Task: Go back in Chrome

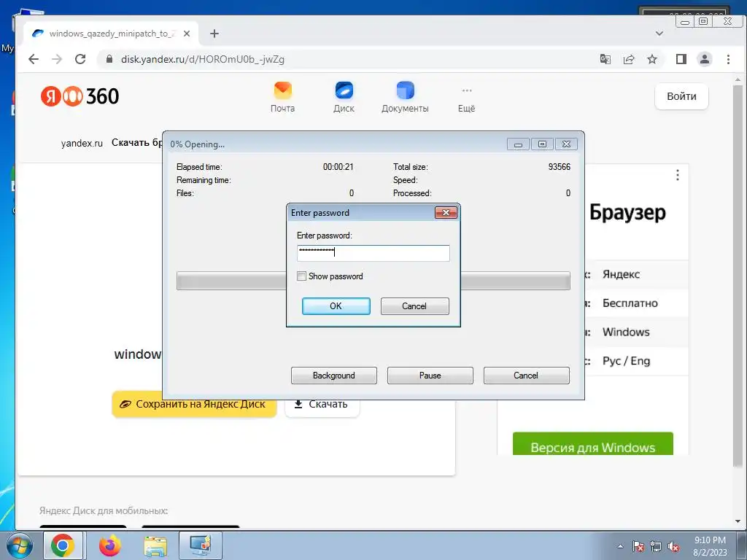Action: point(34,59)
